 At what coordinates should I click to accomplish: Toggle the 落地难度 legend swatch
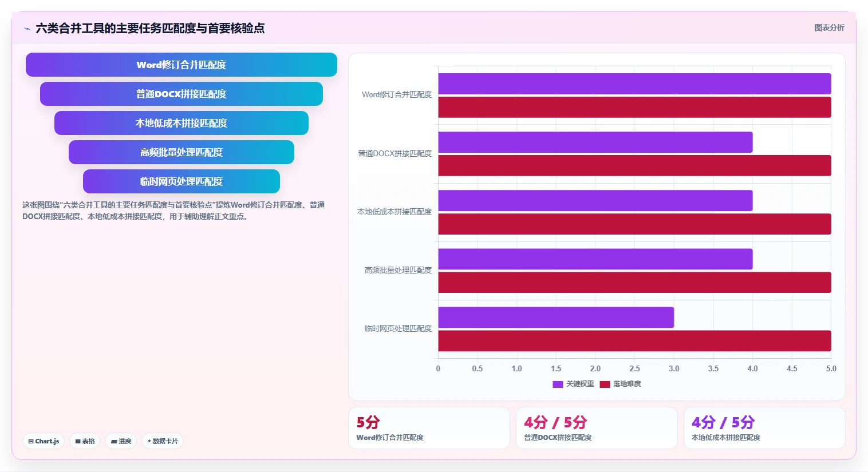tap(605, 384)
